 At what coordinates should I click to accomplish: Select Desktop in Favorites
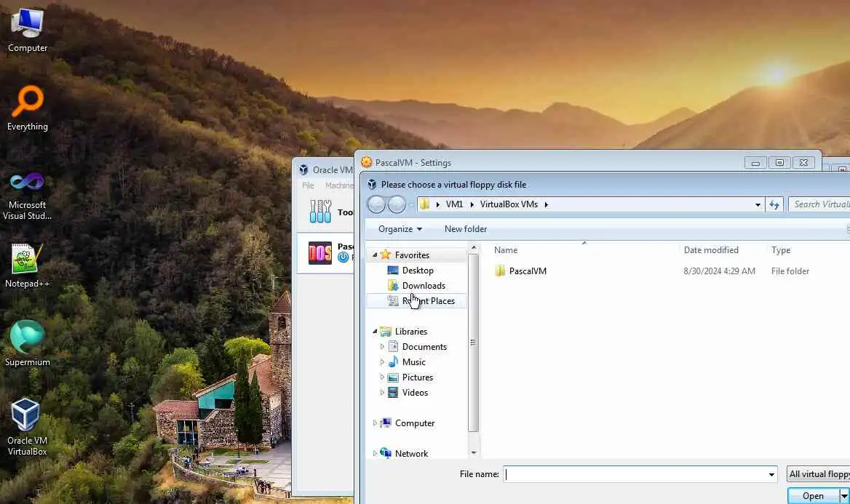coord(418,270)
